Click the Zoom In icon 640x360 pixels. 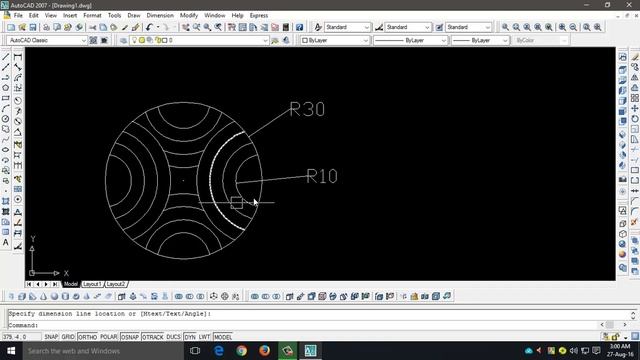[x=562, y=27]
